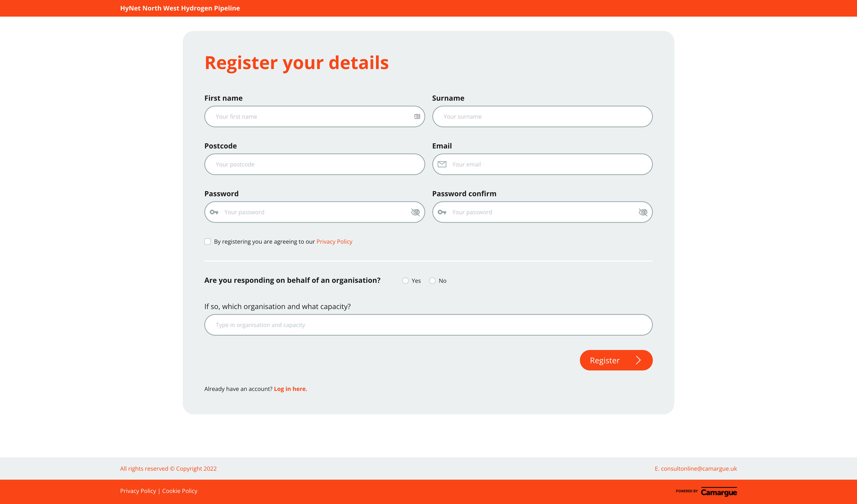857x504 pixels.
Task: Enable the Privacy Policy agreement checkbox
Action: point(207,241)
